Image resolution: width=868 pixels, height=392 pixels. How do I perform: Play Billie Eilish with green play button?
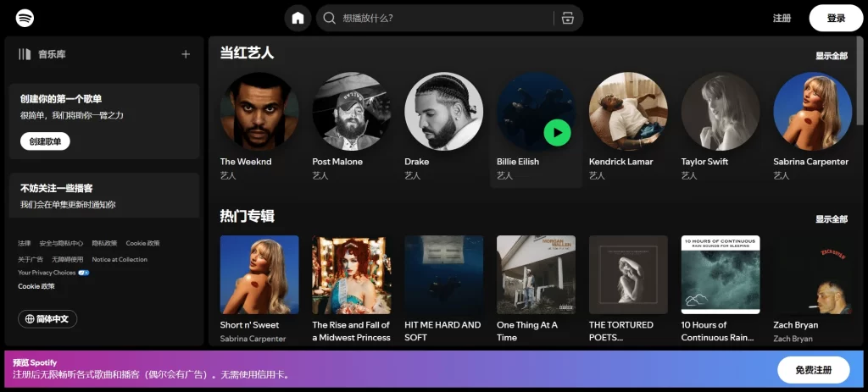coord(557,133)
